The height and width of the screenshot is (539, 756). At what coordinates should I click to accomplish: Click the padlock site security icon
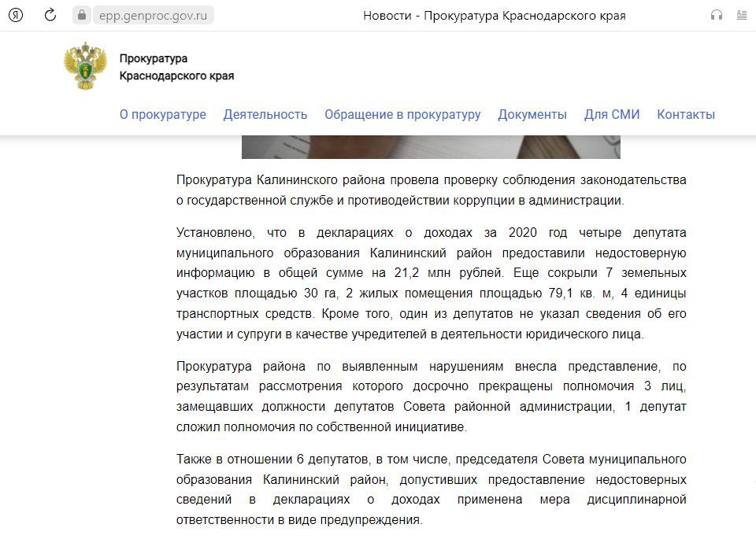click(x=82, y=15)
